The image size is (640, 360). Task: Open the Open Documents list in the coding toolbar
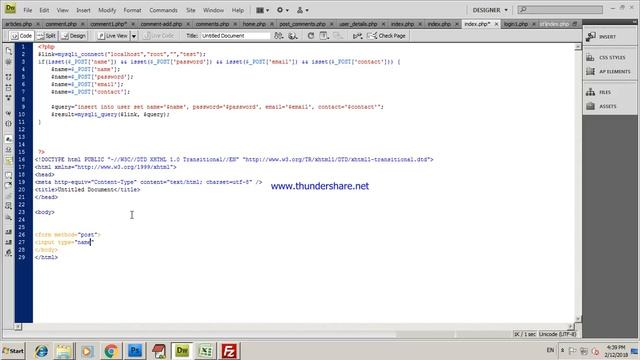click(x=9, y=51)
